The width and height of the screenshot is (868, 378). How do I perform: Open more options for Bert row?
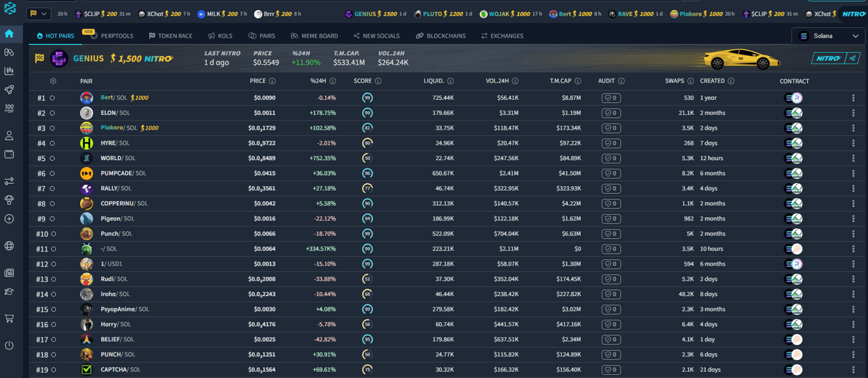(853, 98)
